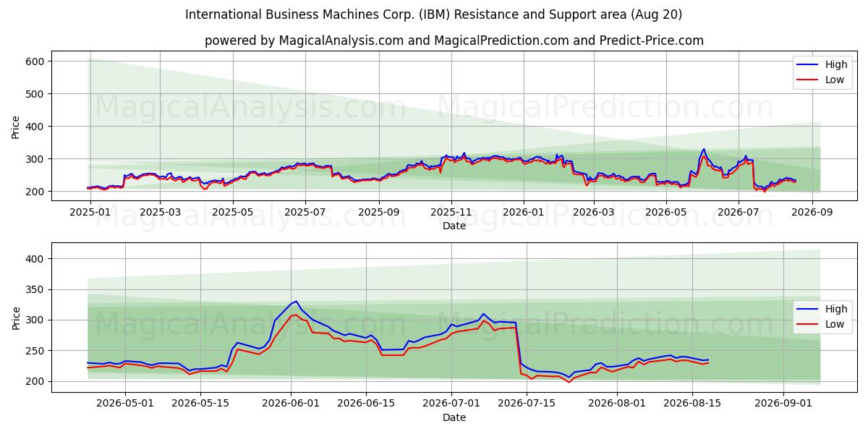Screen dimensions: 868x434
Task: Click the red Low line sample in top legend
Action: (x=807, y=80)
